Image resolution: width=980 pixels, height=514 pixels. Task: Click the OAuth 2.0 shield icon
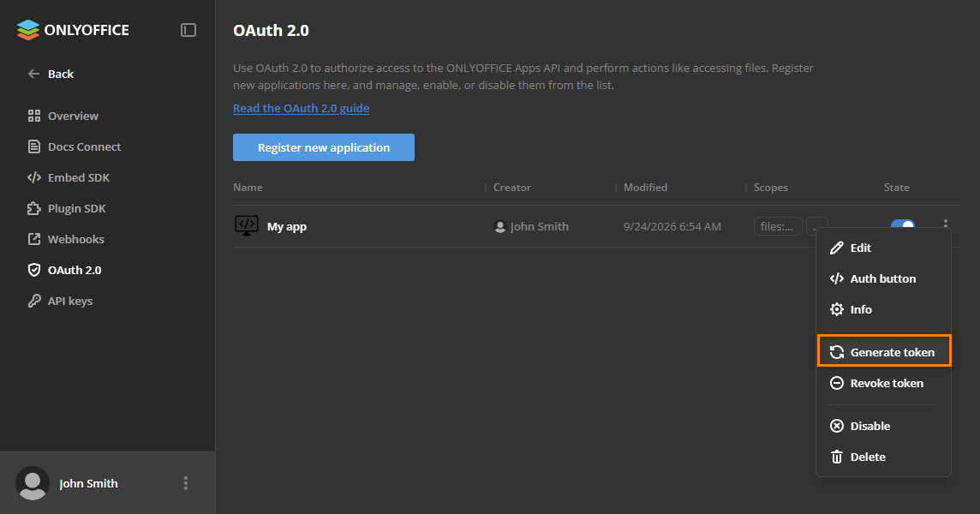33,270
